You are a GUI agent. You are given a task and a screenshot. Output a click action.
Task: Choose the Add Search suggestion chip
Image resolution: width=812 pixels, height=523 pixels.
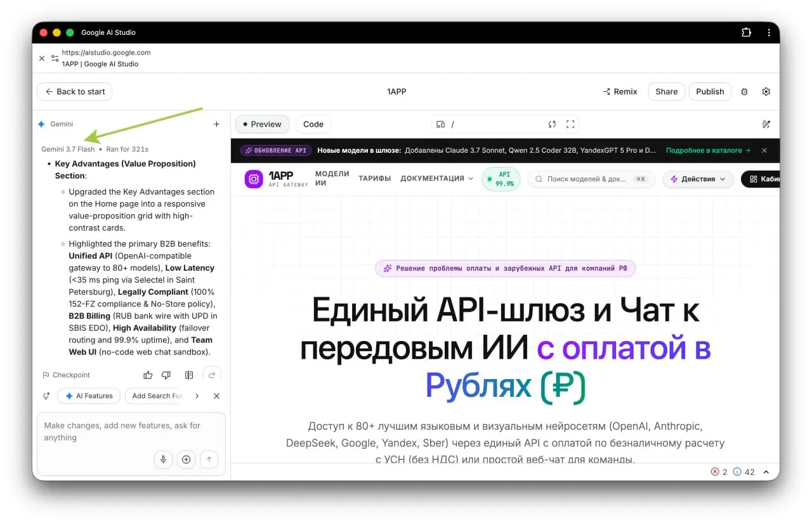155,396
